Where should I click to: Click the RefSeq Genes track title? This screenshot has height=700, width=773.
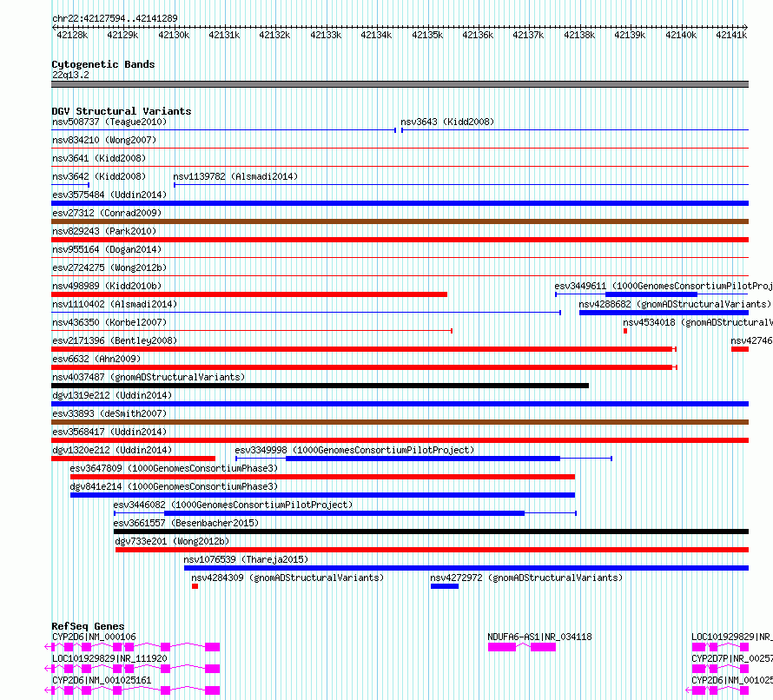point(88,626)
